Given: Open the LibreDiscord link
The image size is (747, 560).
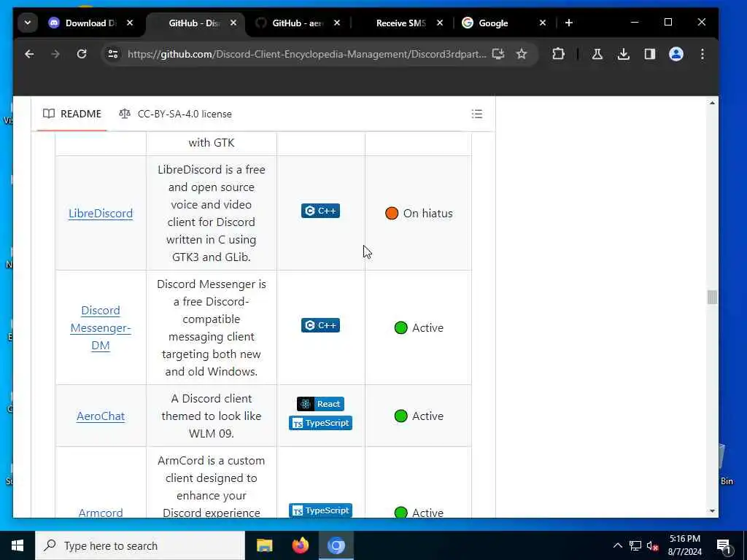Looking at the screenshot, I should (x=101, y=214).
